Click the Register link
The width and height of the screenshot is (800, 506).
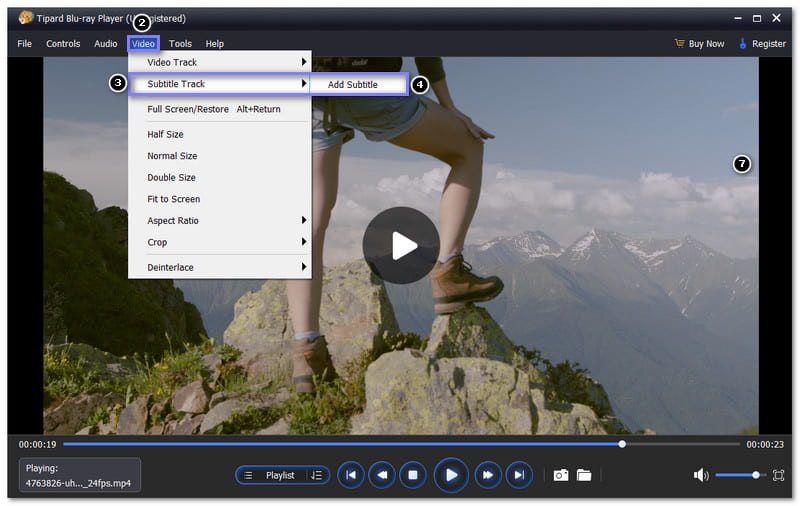coord(768,44)
